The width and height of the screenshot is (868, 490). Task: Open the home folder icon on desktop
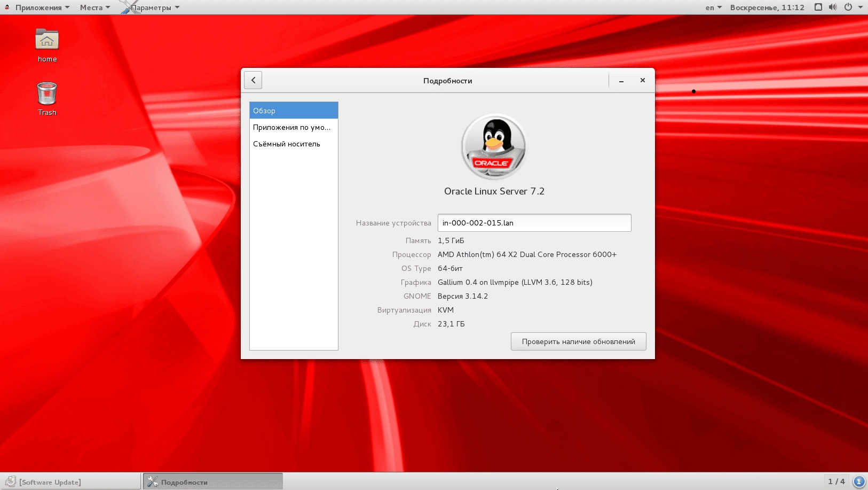click(47, 40)
